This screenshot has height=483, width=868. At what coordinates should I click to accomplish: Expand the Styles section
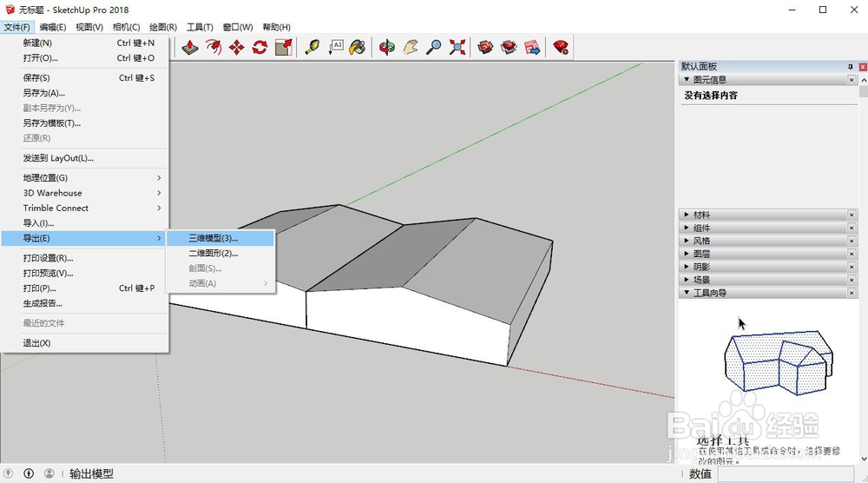687,241
